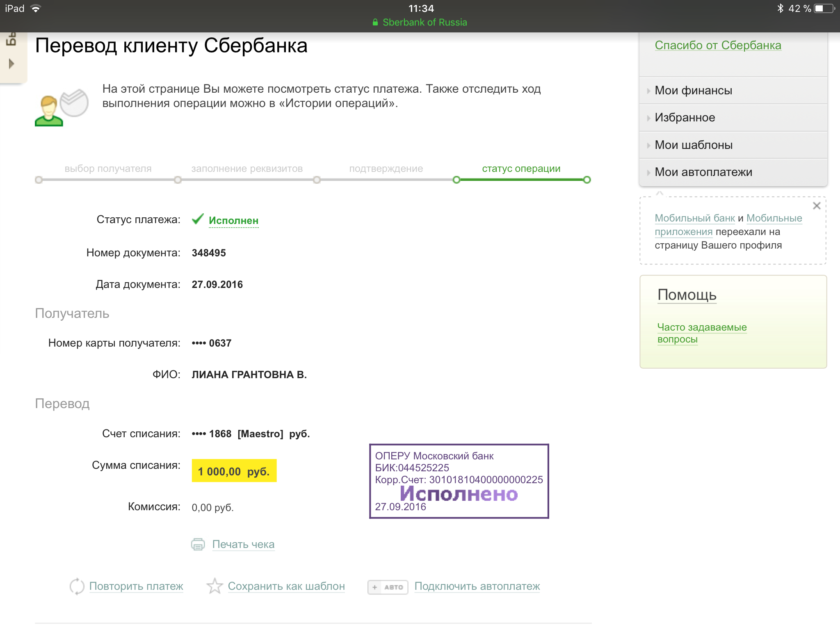Expand the Мои шаблоны section
This screenshot has width=840, height=630.
click(x=693, y=145)
